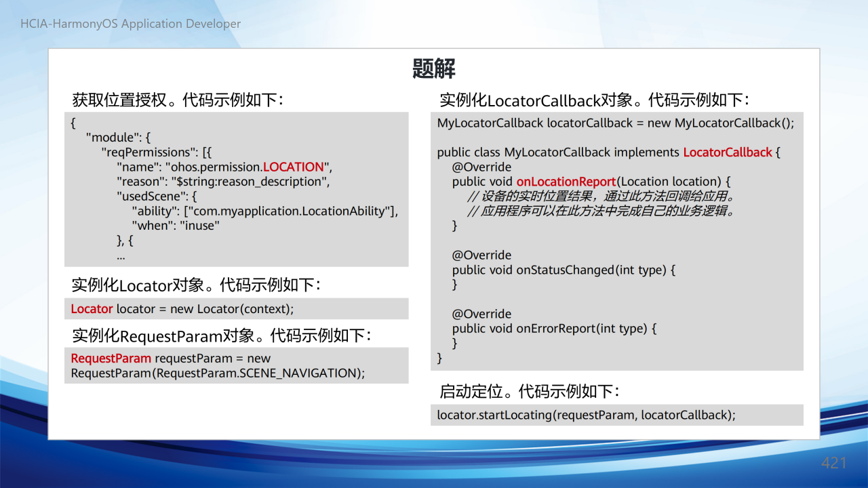Click the new Locator(context); expression

point(232,309)
